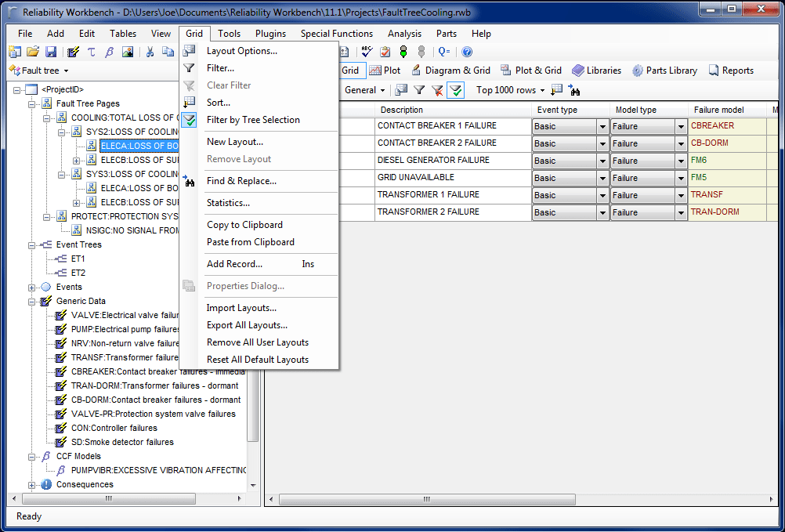Click the clipboard checkmark toolbar icon
Viewport: 785px width, 532px height.
click(x=385, y=52)
